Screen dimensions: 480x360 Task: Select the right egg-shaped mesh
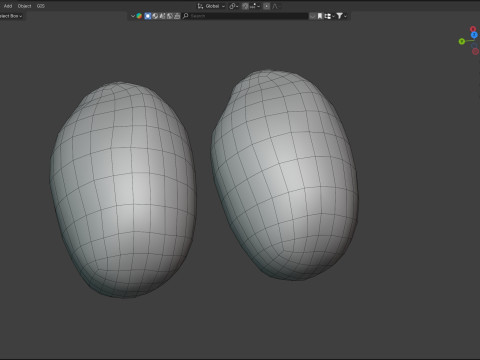click(x=285, y=175)
